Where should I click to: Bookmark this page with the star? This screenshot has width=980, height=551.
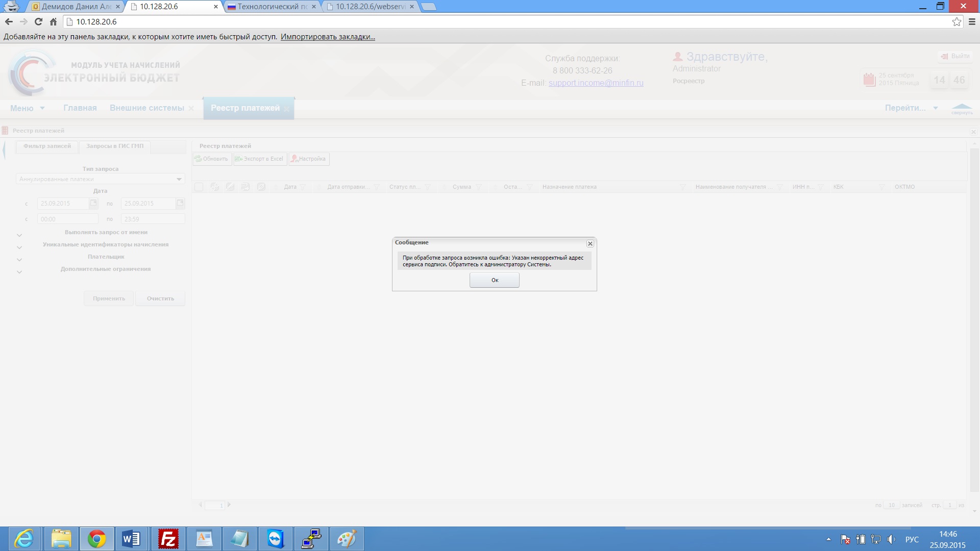pyautogui.click(x=957, y=21)
